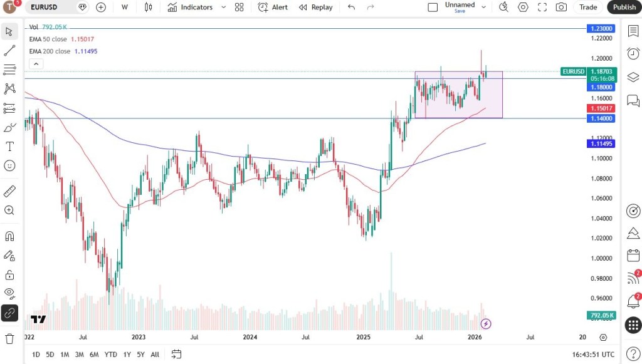Select the Brush drawing tool
Screen dimensions: 642x364
pos(9,128)
